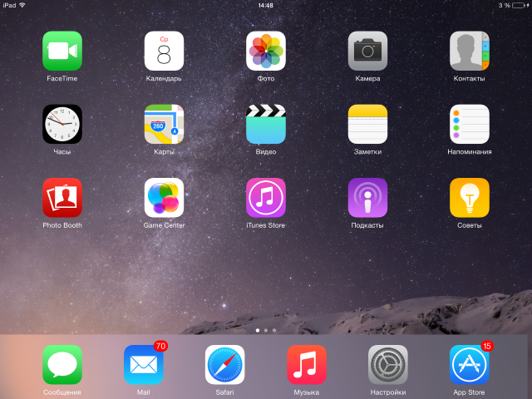532x399 pixels.
Task: Open Mail app in the dock
Action: click(144, 365)
